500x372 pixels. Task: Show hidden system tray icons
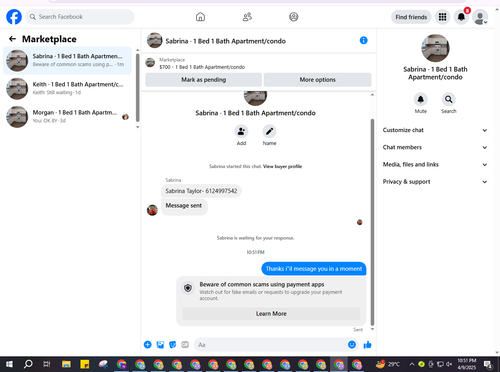pos(412,364)
